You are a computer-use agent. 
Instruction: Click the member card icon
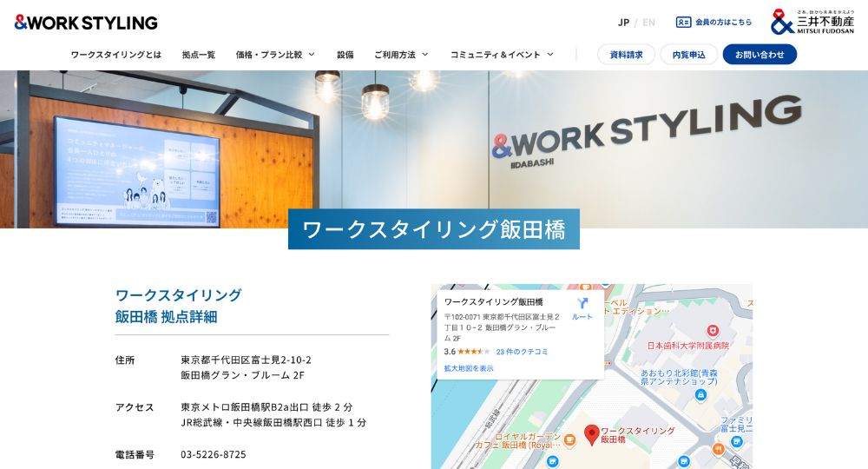[x=683, y=23]
